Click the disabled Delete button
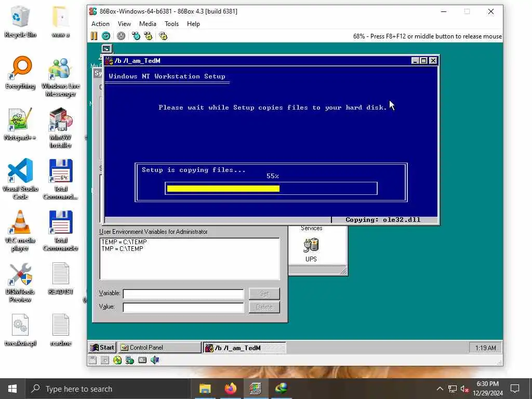The width and height of the screenshot is (532, 399). click(264, 307)
